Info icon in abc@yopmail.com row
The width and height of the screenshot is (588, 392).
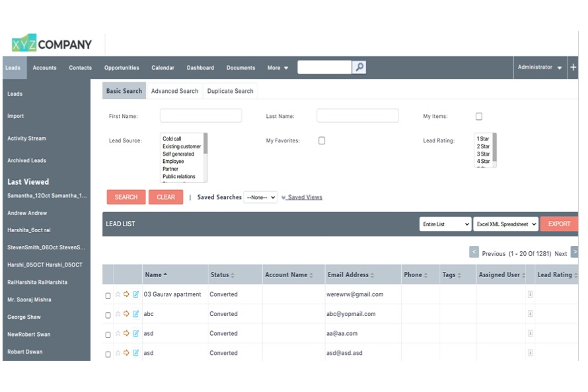(530, 314)
